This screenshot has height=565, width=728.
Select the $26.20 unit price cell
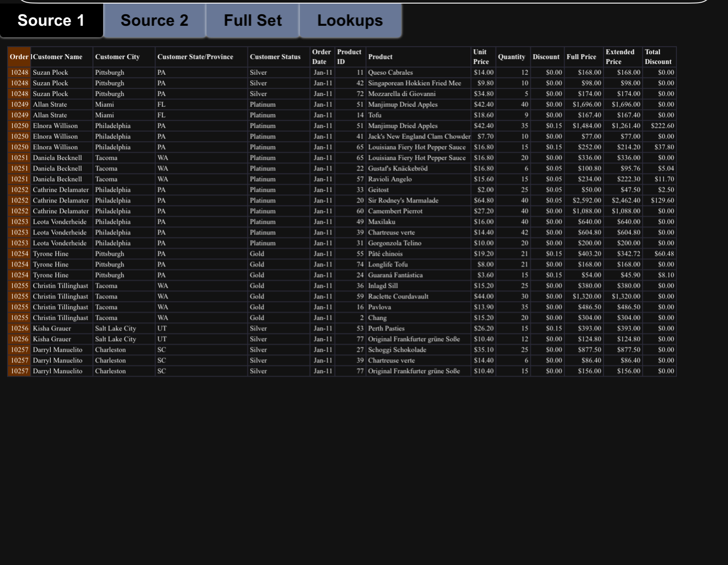coord(483,329)
